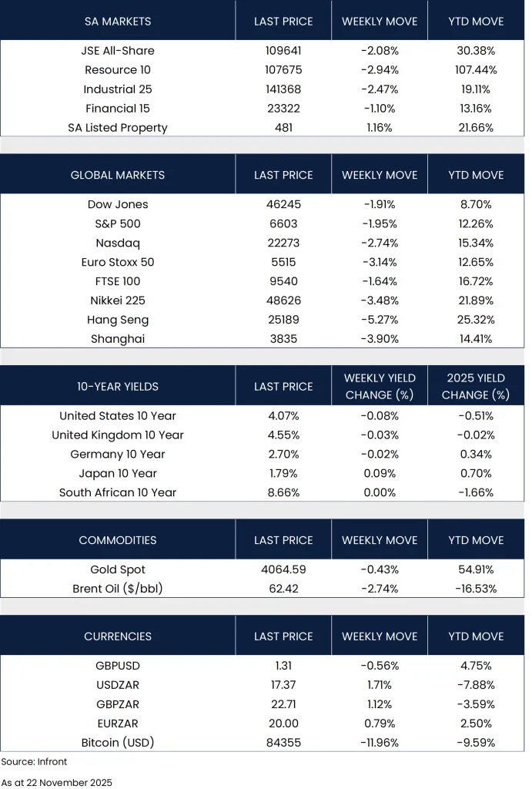Click the SA Listed Property row label

point(118,128)
